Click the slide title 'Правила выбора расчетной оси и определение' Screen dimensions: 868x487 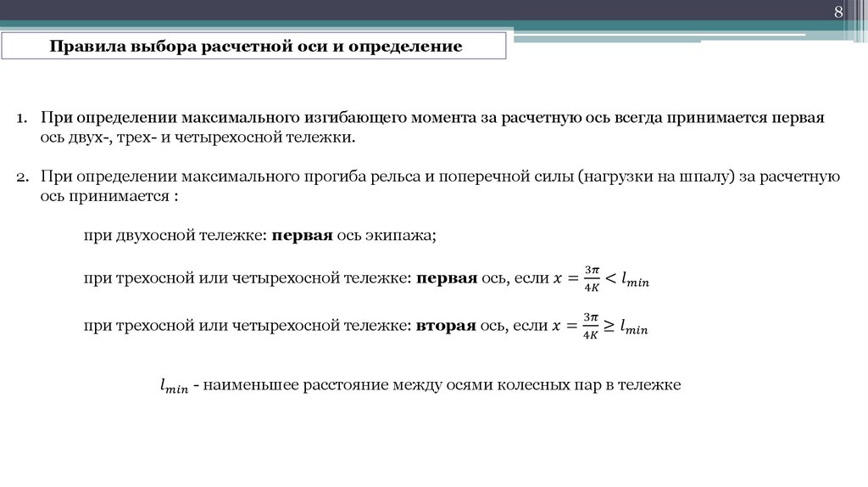[x=256, y=46]
